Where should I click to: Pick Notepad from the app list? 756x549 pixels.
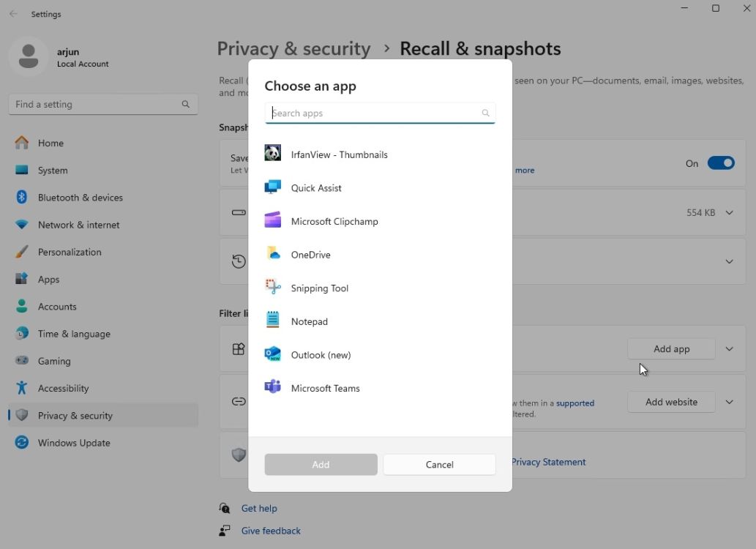tap(380, 321)
